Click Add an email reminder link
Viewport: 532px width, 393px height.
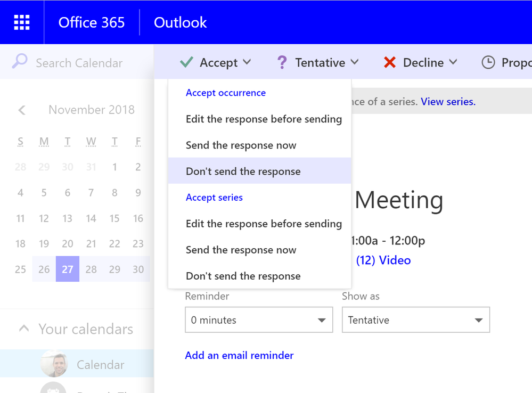point(239,355)
